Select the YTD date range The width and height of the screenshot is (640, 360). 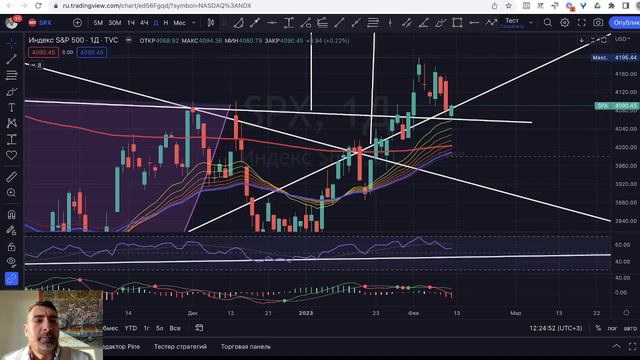coord(131,328)
